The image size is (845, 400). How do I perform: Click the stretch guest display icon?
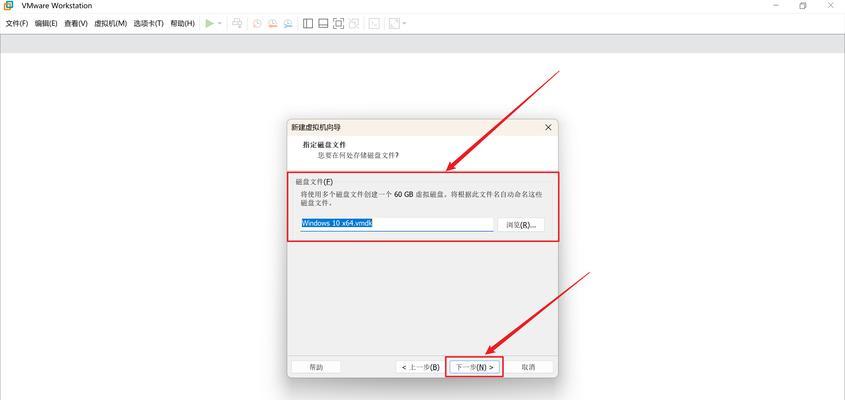pyautogui.click(x=394, y=23)
